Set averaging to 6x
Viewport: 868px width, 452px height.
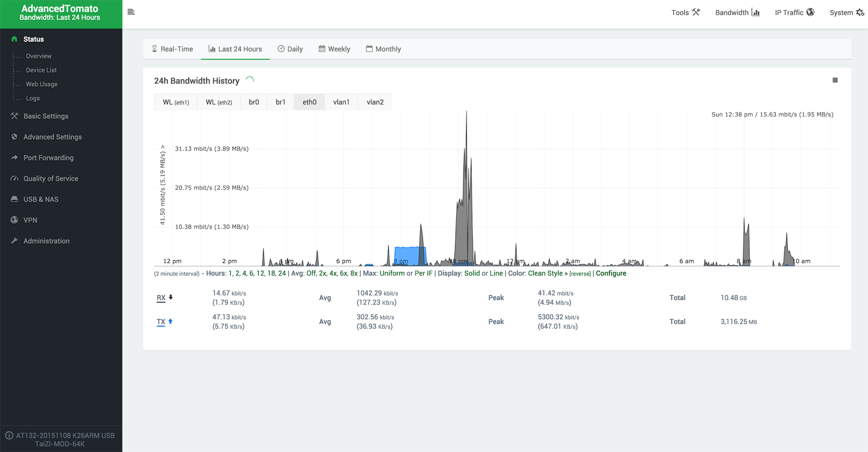pos(344,274)
